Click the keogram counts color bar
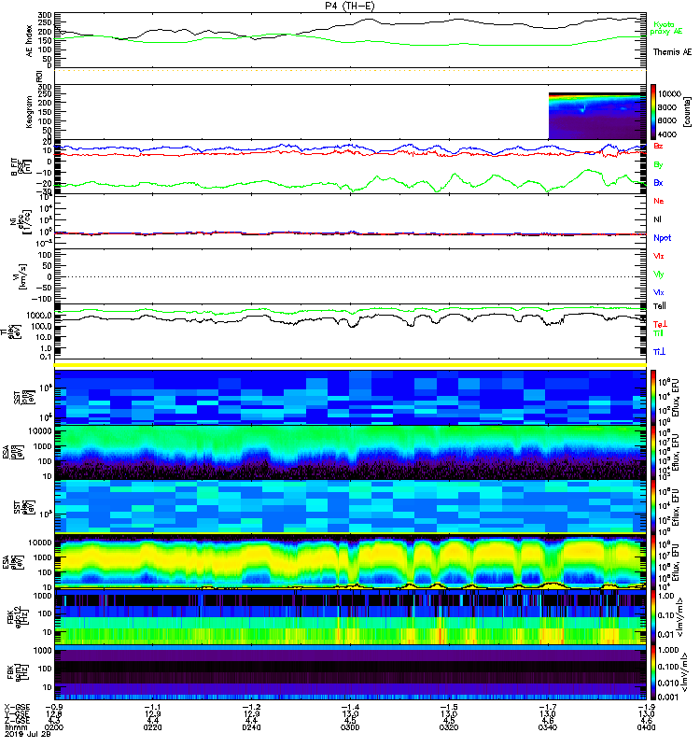This screenshot has height=747, width=700. [x=653, y=112]
